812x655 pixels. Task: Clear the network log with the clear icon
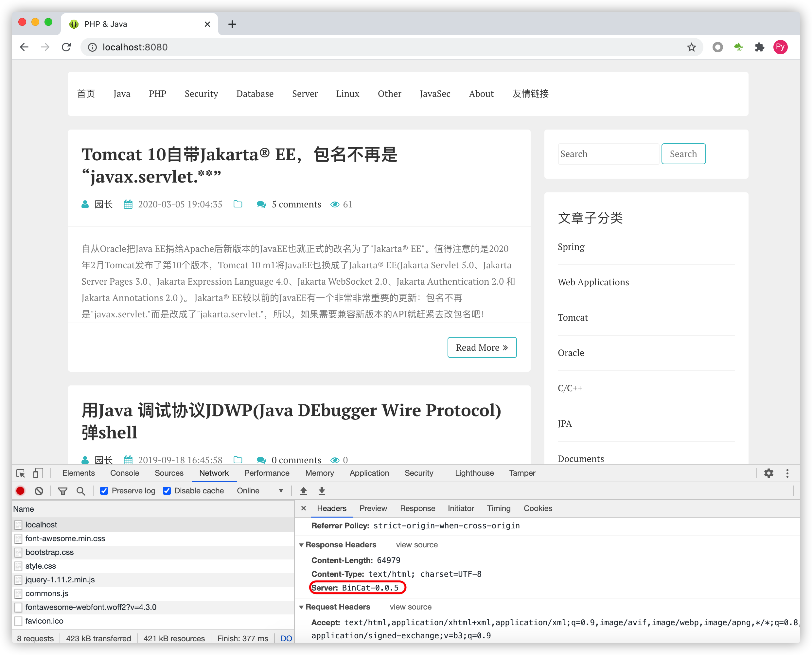click(x=39, y=490)
